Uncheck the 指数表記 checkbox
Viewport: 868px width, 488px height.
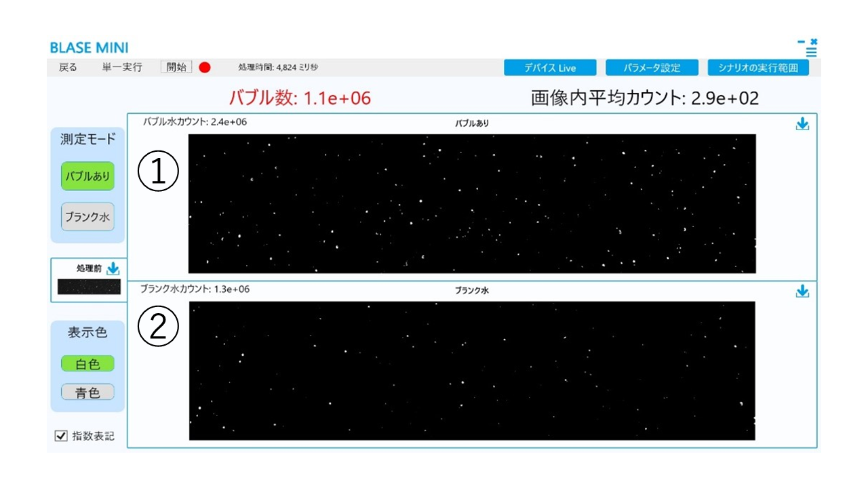click(62, 436)
